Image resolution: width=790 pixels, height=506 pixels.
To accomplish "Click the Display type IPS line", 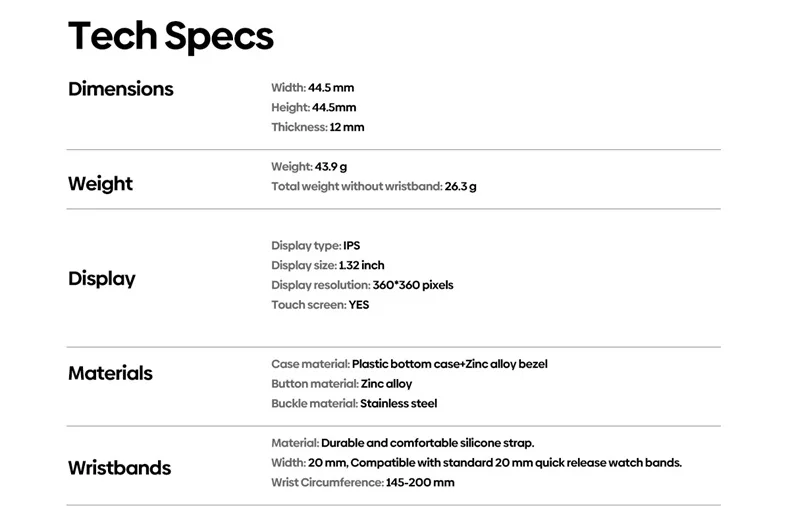I will tap(316, 245).
